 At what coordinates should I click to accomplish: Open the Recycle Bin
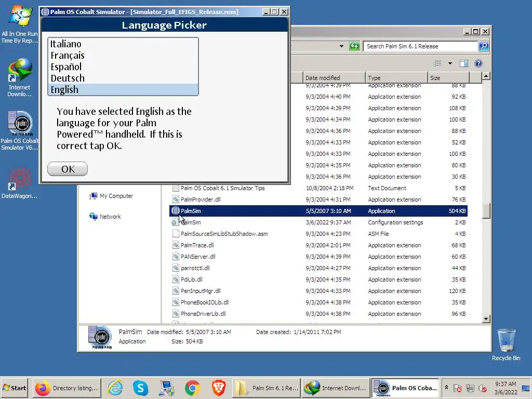506,345
